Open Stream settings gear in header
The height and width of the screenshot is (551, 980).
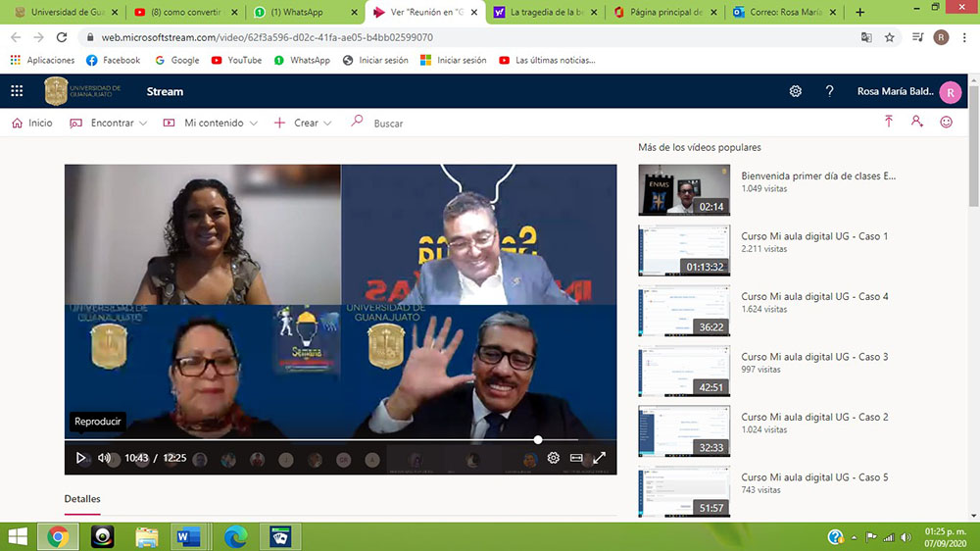click(796, 91)
